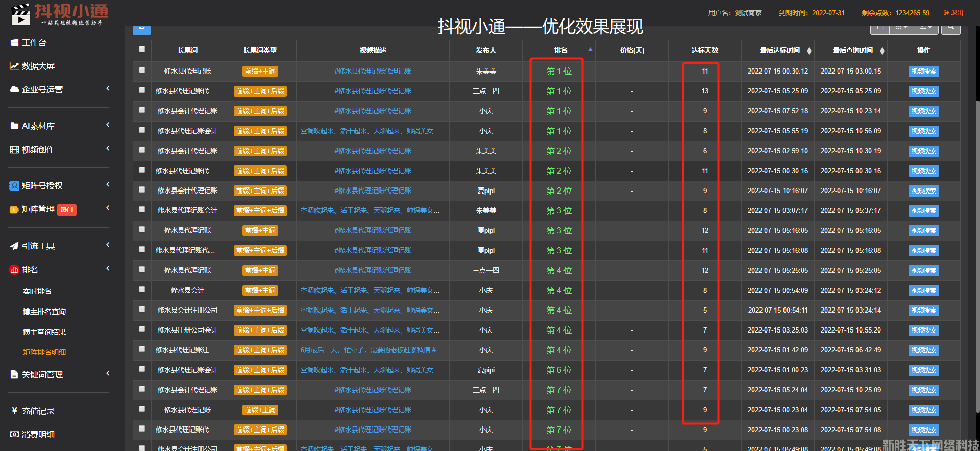Screen dimensions: 980x451
Task: Click the 工作台 windows icon in sidebar
Action: point(14,43)
